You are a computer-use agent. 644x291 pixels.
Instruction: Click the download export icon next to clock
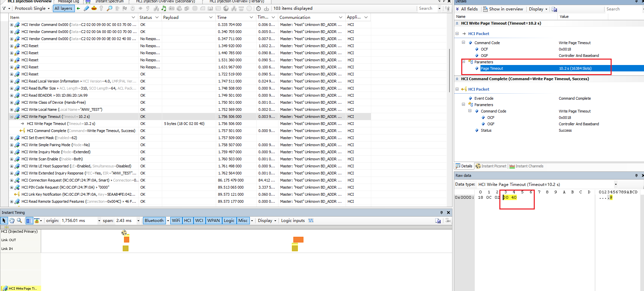(x=266, y=8)
